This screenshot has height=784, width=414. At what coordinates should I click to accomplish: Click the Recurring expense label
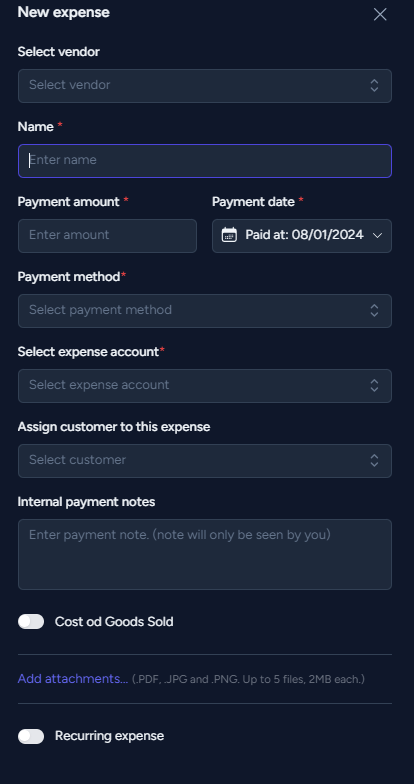(110, 736)
